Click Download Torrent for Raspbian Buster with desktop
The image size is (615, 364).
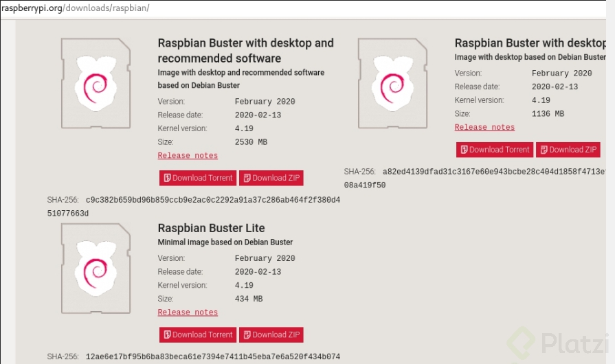tap(495, 150)
